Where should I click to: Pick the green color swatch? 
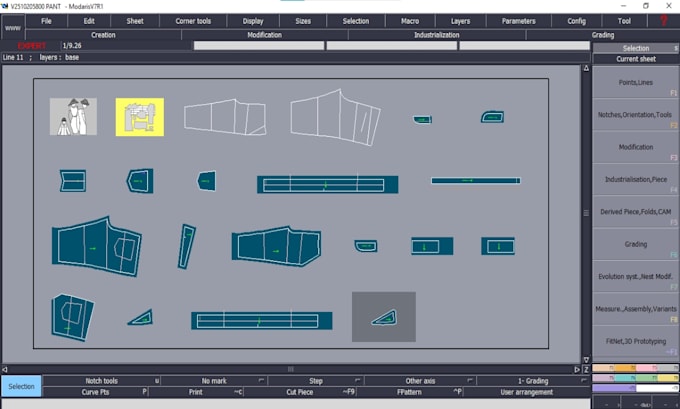coord(646,378)
